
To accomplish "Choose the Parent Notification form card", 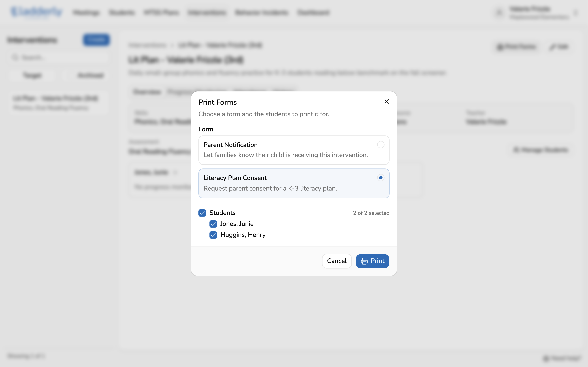I will tap(294, 150).
